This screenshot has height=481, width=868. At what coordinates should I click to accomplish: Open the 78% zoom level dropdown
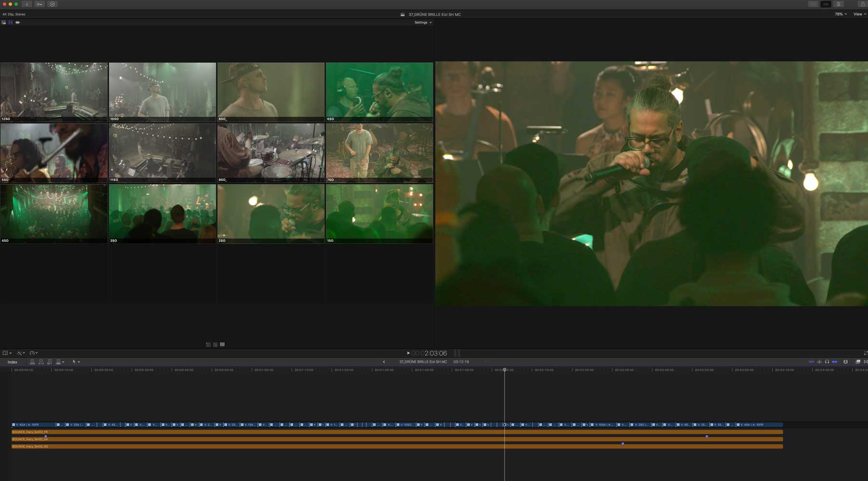(x=841, y=14)
